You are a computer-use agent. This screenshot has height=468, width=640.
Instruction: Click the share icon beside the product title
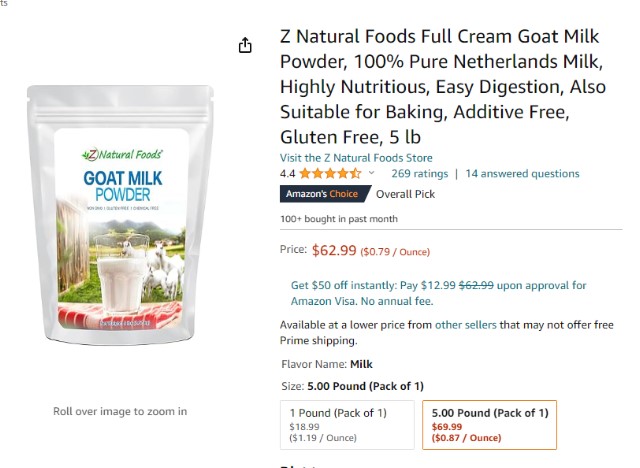pos(245,45)
